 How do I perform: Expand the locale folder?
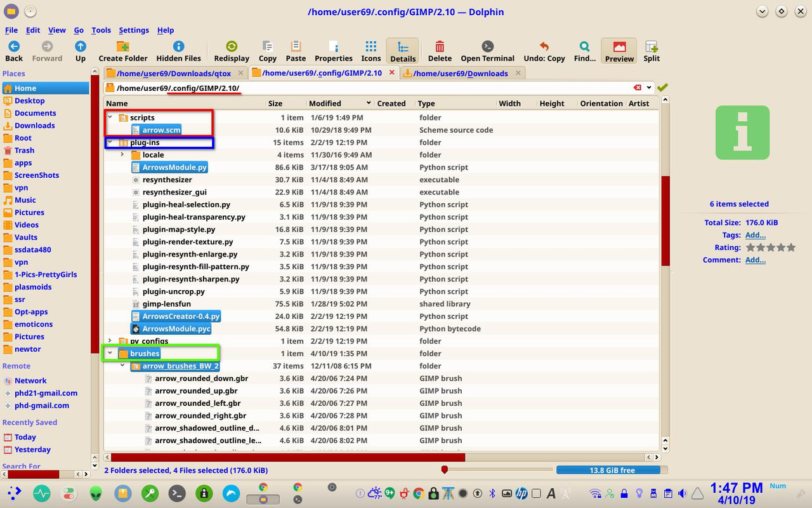122,154
